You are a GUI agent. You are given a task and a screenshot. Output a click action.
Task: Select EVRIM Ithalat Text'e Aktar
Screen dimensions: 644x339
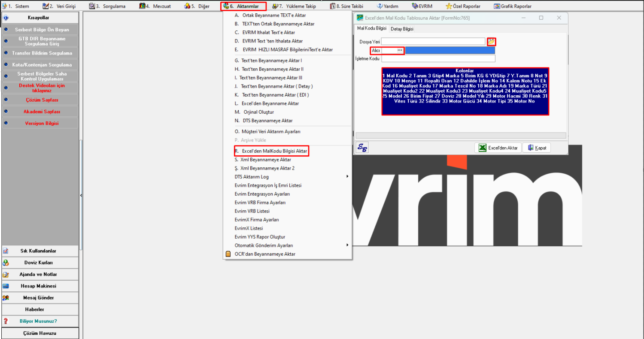tap(288, 32)
